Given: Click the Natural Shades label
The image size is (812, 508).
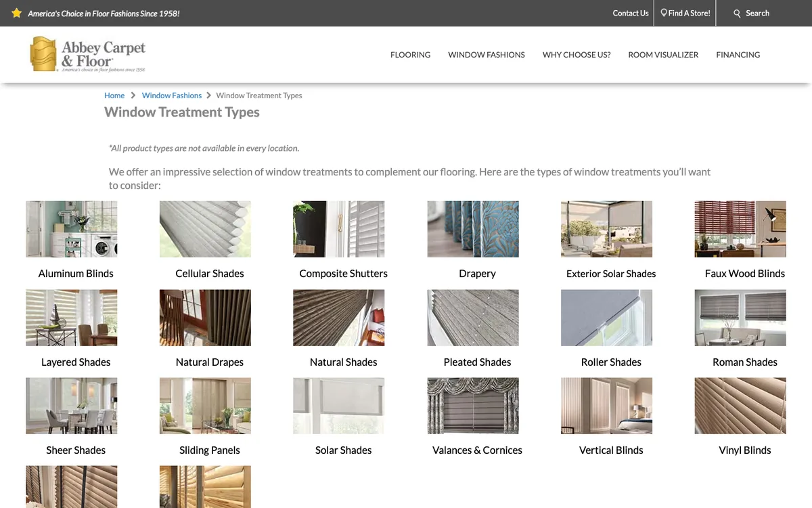Looking at the screenshot, I should [x=344, y=362].
